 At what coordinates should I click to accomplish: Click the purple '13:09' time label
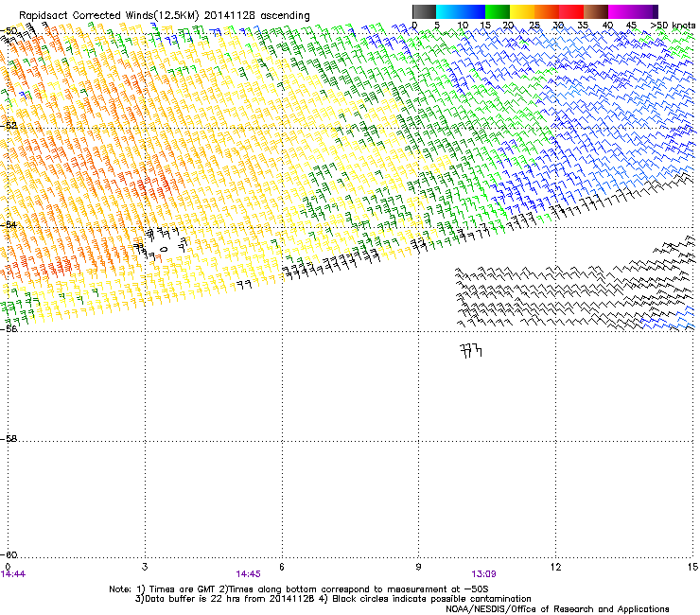point(484,574)
